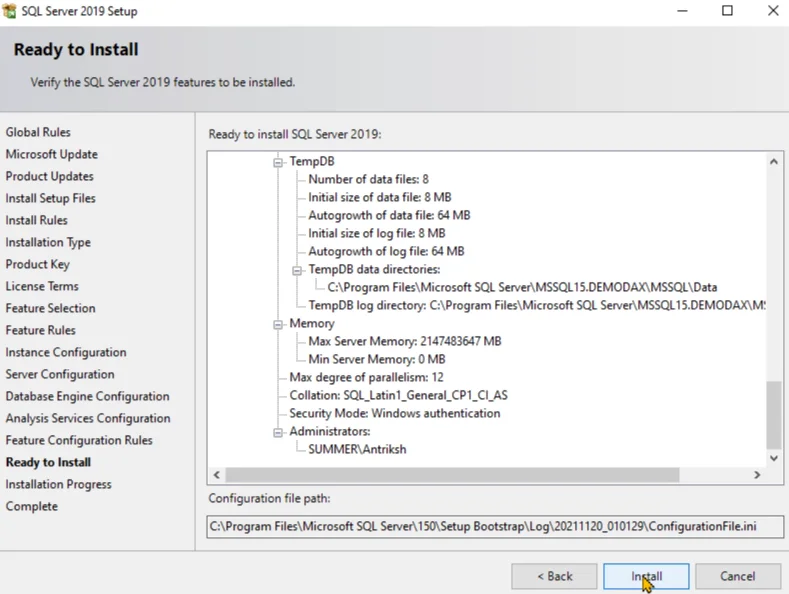
Task: Click the horizontal scroll right arrow
Action: [x=757, y=475]
